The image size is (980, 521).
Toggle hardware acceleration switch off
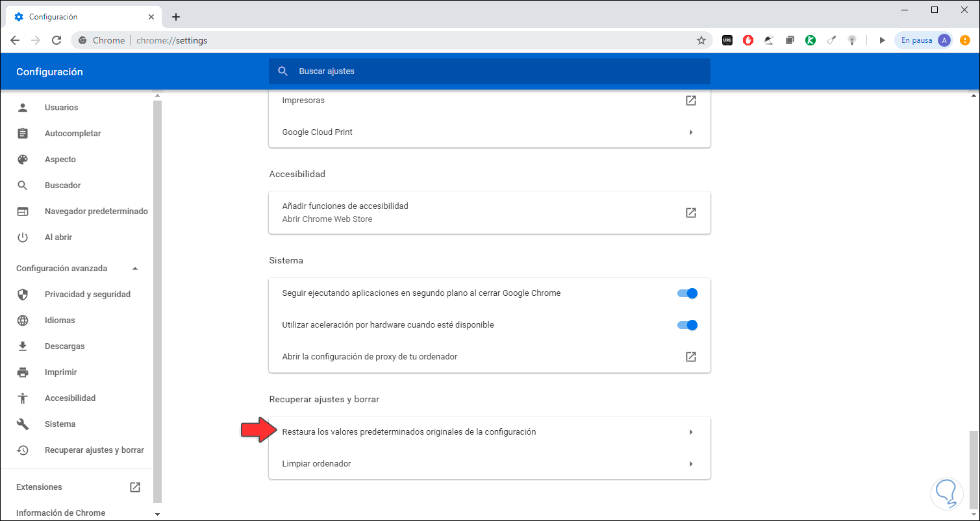(x=687, y=325)
